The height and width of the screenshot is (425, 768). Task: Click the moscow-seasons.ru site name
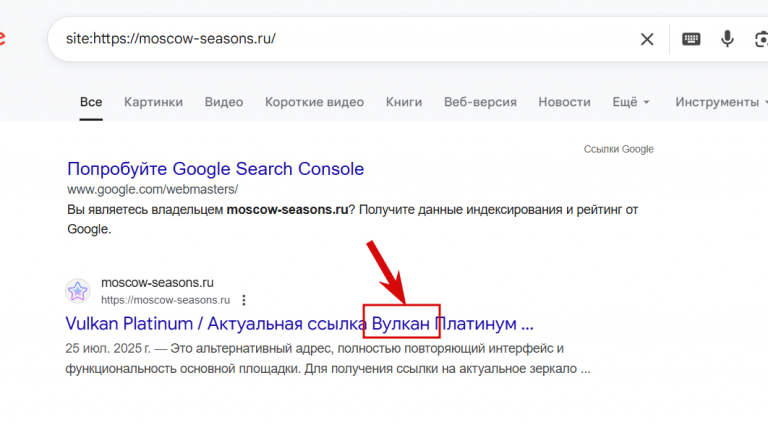tap(157, 283)
